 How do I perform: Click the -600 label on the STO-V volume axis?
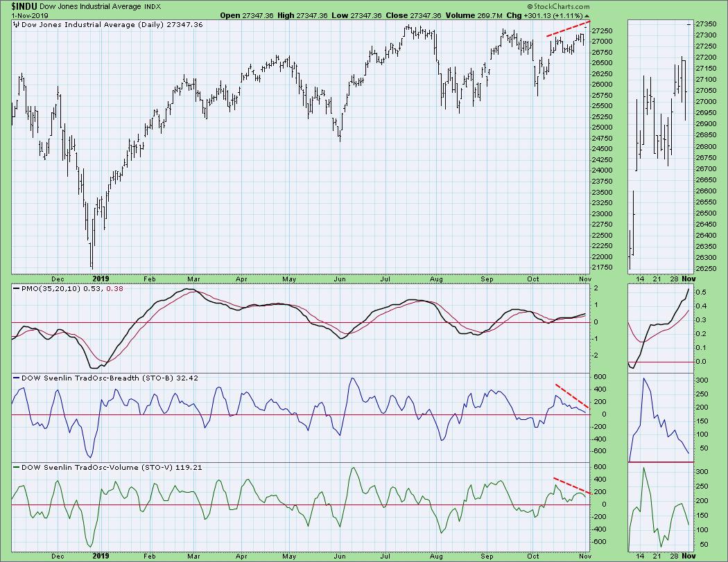(x=599, y=542)
